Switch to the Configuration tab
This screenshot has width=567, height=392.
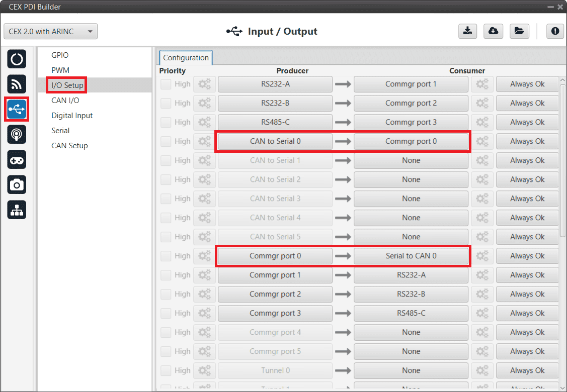click(x=186, y=58)
